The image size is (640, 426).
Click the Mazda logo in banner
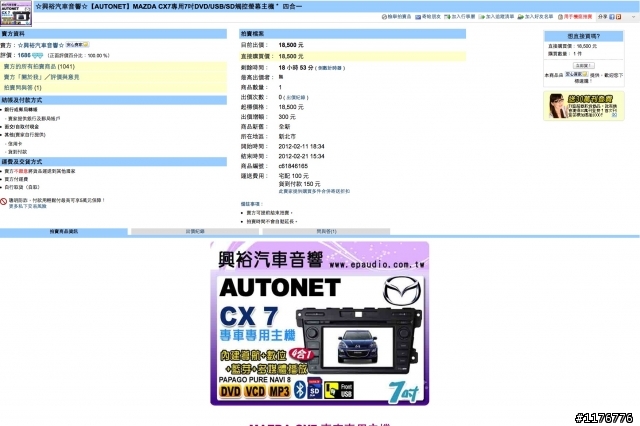coord(402,291)
